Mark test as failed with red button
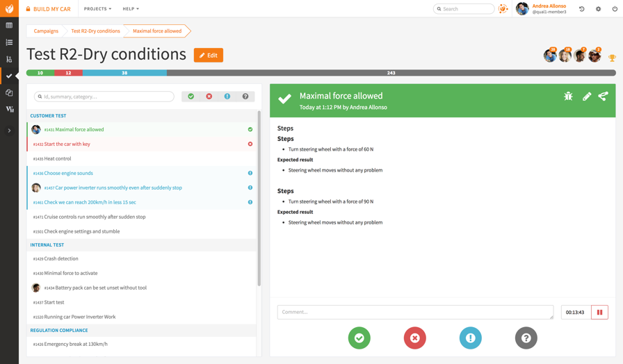Screen dimensions: 623x364 415,338
